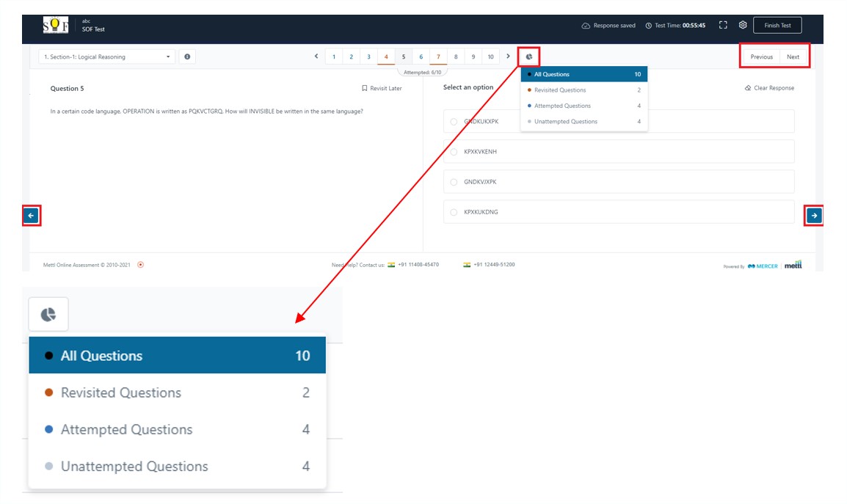Enter fullscreen mode via top bar icon
This screenshot has width=847, height=504.
tap(723, 25)
